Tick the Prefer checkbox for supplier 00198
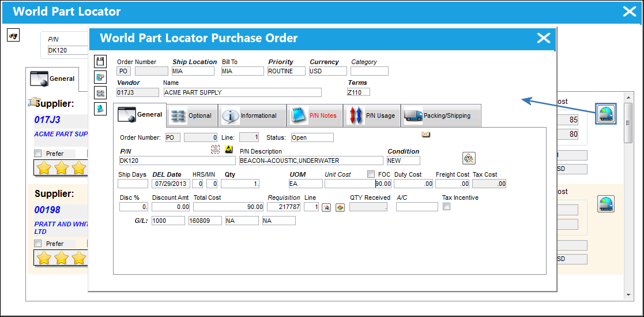The width and height of the screenshot is (644, 317). [x=38, y=244]
